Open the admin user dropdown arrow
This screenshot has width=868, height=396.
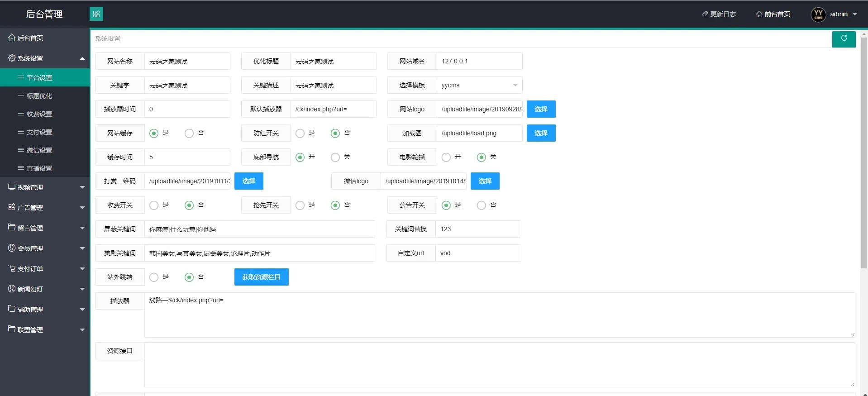[x=855, y=14]
